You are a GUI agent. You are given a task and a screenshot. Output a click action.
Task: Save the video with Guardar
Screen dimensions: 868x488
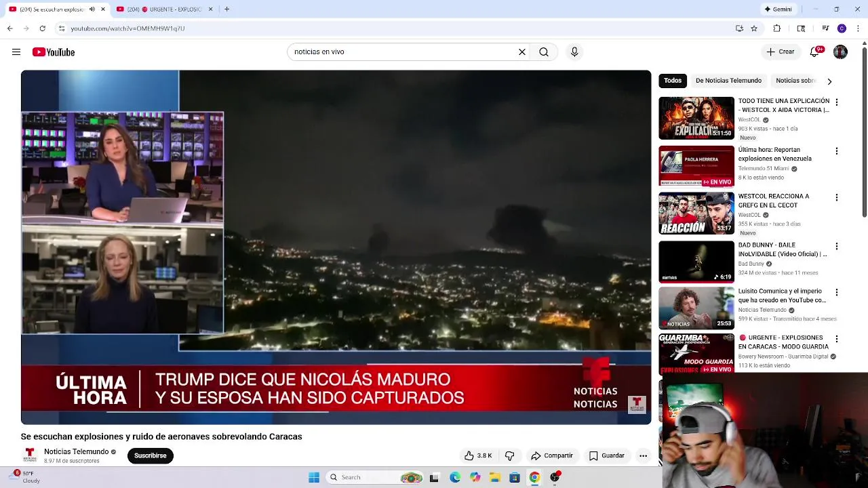(x=607, y=455)
